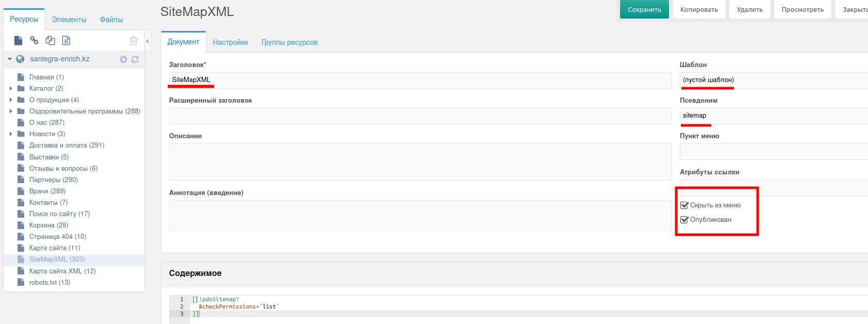Image resolution: width=868 pixels, height=324 pixels.
Task: Toggle the Опубликован checkbox
Action: (x=685, y=220)
